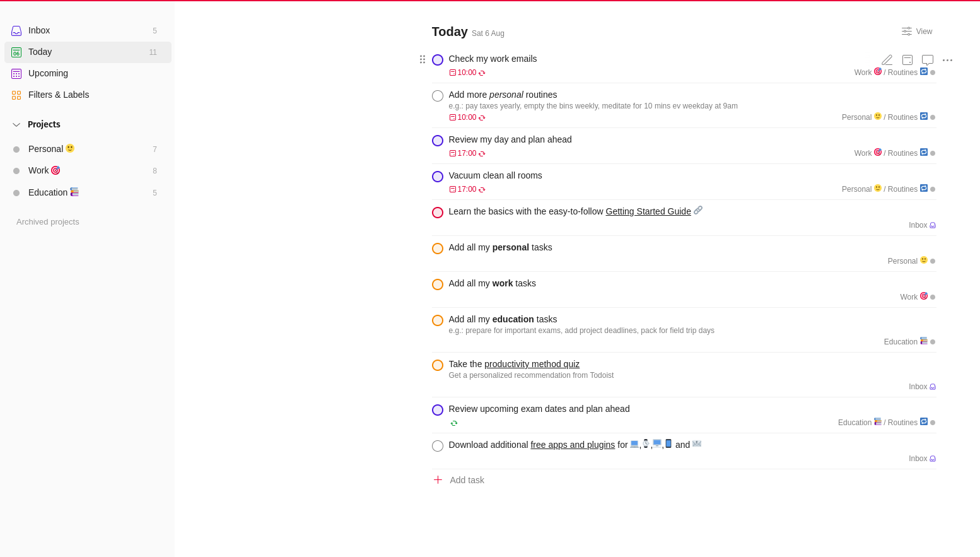The width and height of the screenshot is (980, 557).
Task: Open the Education project in the sidebar
Action: pyautogui.click(x=48, y=192)
